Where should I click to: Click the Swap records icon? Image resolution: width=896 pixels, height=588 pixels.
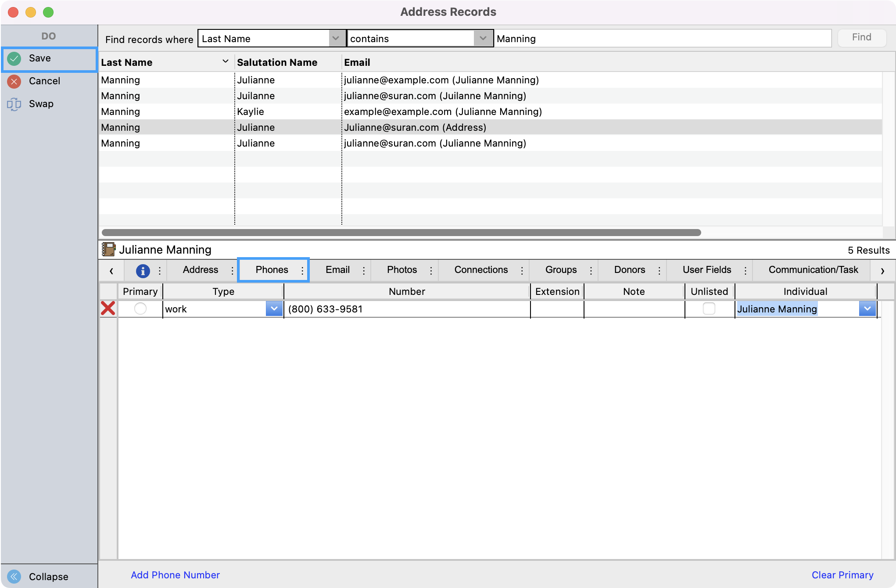[14, 104]
